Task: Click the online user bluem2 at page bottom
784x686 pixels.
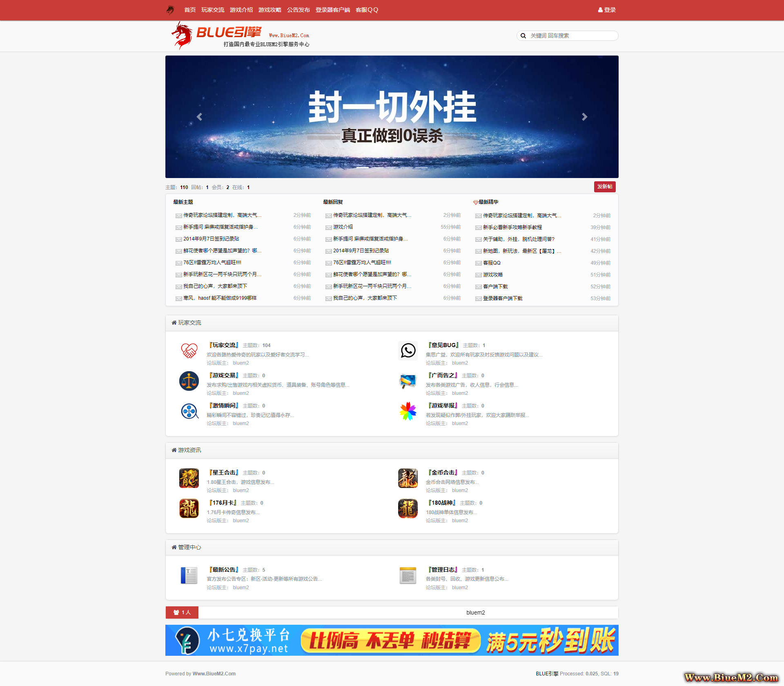Action: click(x=476, y=612)
